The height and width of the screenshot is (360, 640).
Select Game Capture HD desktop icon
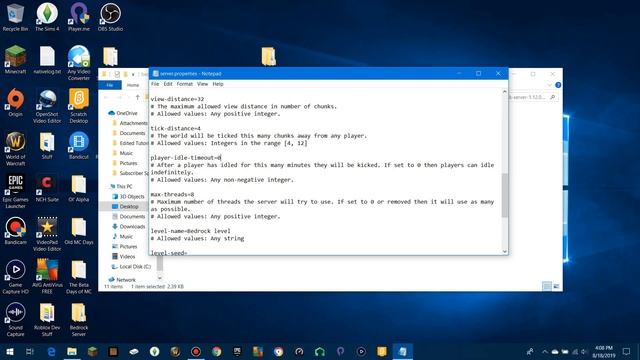[15, 277]
